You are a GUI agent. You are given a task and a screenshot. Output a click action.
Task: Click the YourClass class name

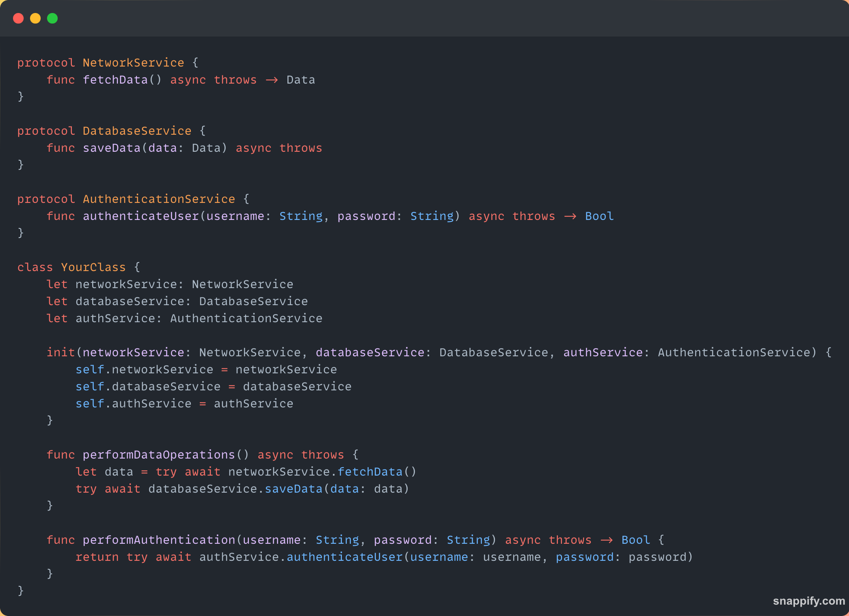(93, 267)
